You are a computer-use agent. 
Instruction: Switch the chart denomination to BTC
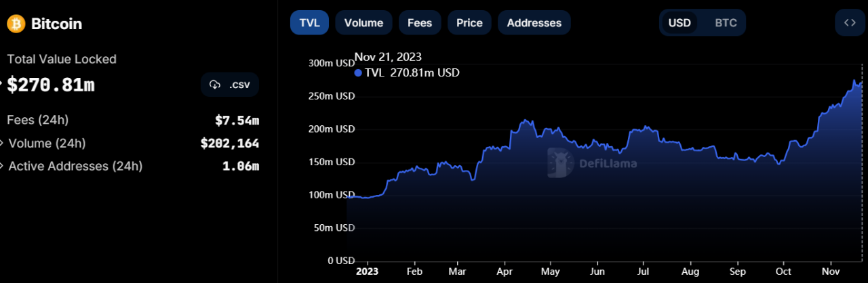726,22
